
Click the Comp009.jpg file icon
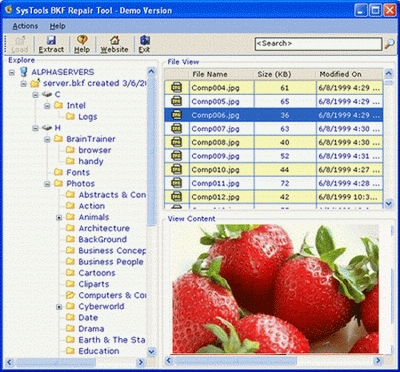(x=176, y=156)
